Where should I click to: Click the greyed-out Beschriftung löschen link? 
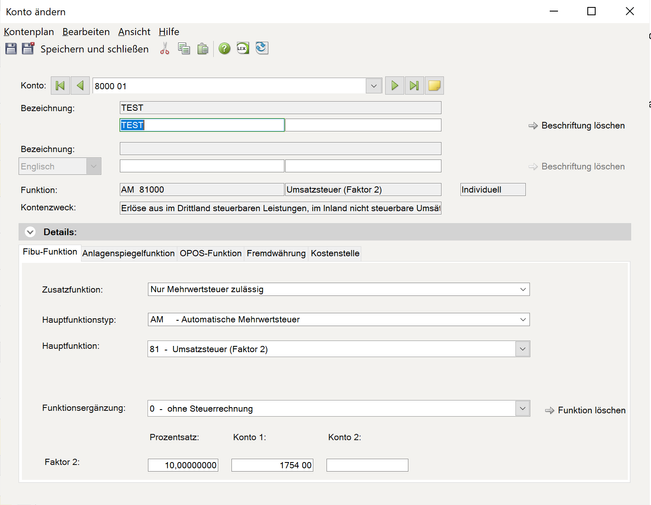pyautogui.click(x=577, y=167)
